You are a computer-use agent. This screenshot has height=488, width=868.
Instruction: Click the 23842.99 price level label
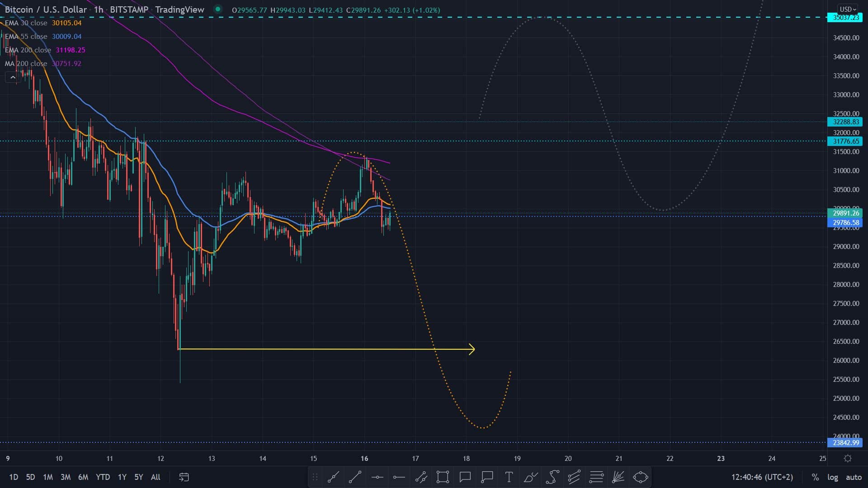(x=844, y=443)
